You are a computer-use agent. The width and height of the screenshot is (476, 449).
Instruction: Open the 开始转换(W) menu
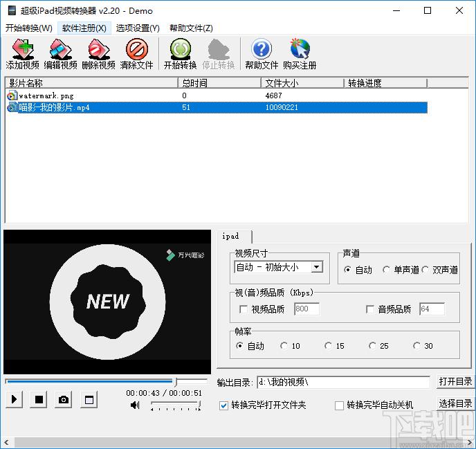(29, 28)
